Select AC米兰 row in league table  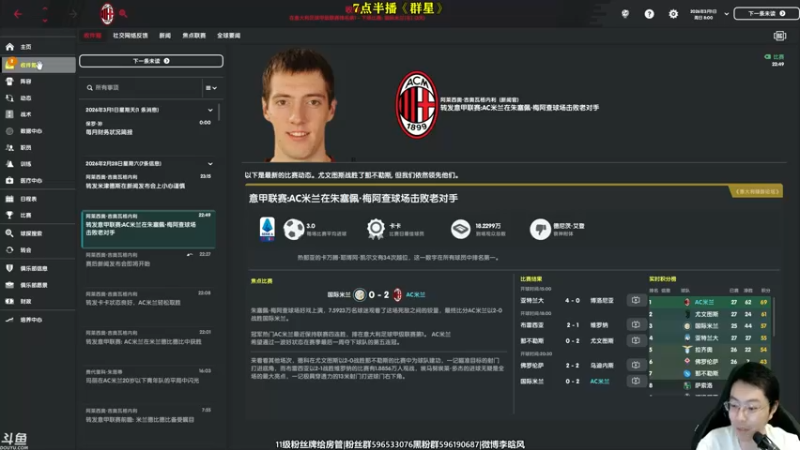pyautogui.click(x=709, y=302)
